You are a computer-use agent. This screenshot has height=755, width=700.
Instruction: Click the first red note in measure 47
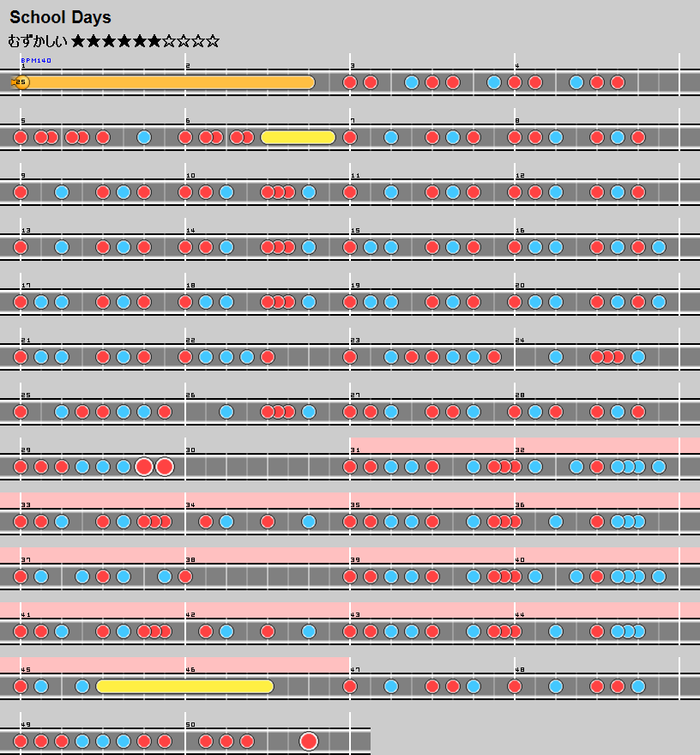(350, 686)
